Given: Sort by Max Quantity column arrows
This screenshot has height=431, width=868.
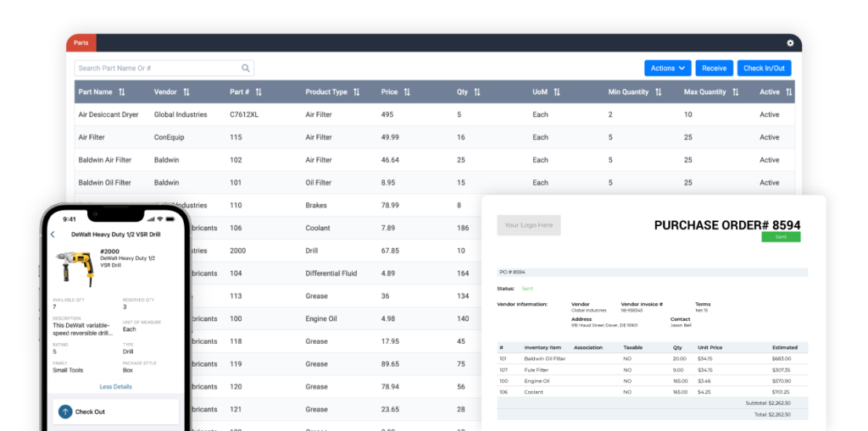Looking at the screenshot, I should pos(736,91).
